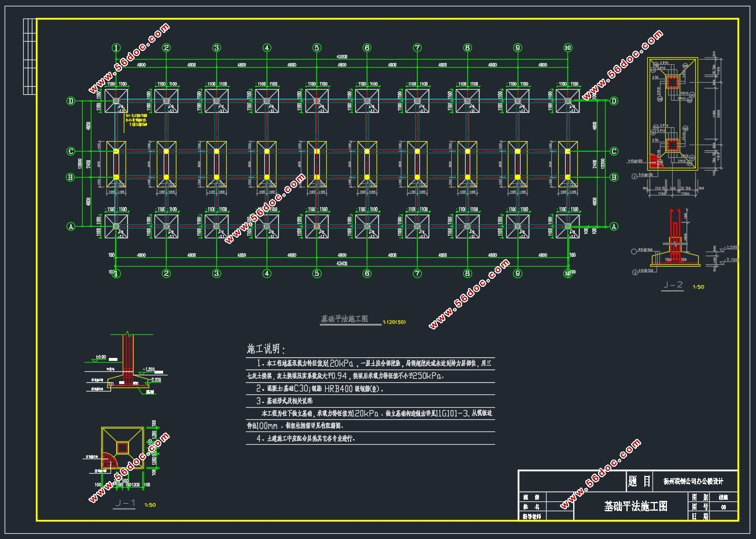756x539 pixels.
Task: Click the 题目 cell in the title block
Action: point(639,481)
